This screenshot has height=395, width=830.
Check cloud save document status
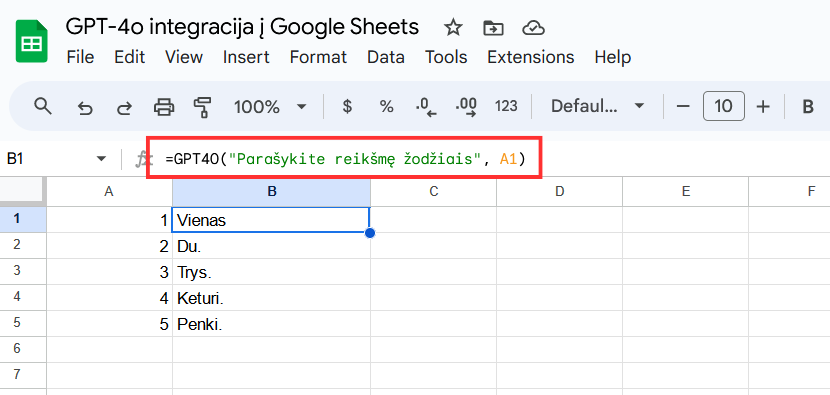pos(534,28)
